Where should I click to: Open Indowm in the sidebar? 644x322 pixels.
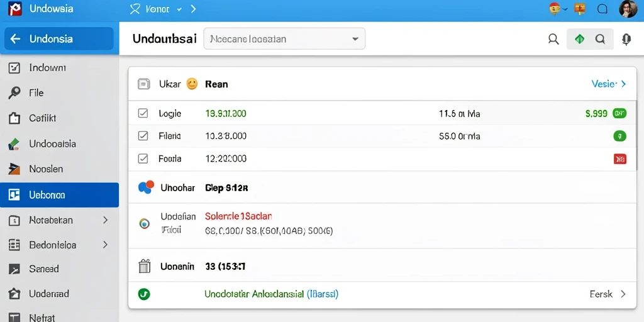(x=48, y=68)
